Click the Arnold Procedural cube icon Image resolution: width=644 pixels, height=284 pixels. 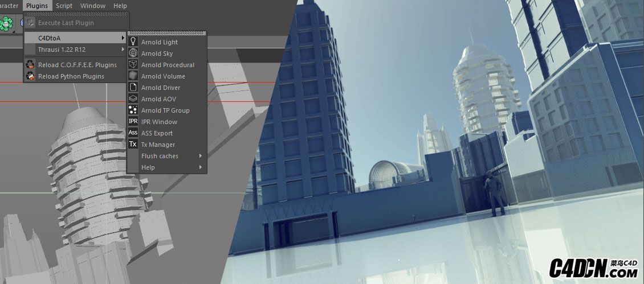tap(133, 65)
